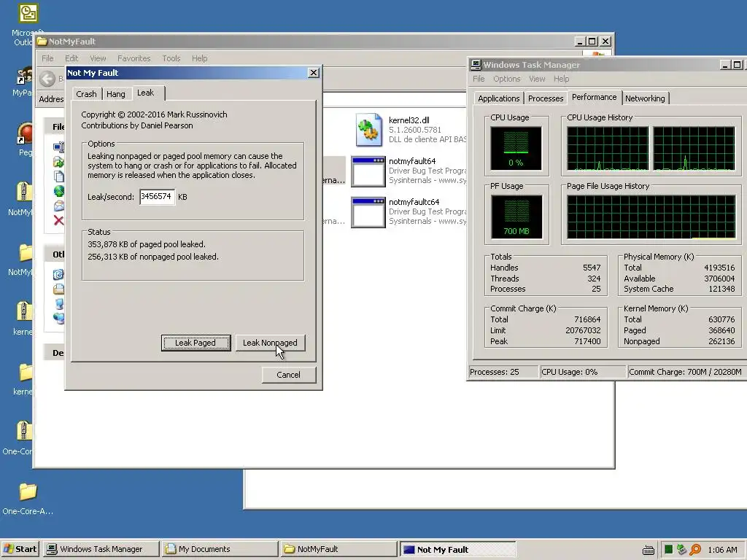Switch to the Crash tab
Image resolution: width=747 pixels, height=560 pixels.
click(x=86, y=94)
